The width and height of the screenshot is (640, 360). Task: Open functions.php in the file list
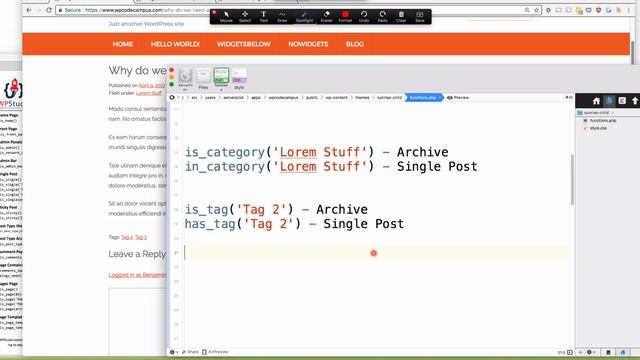coord(603,120)
